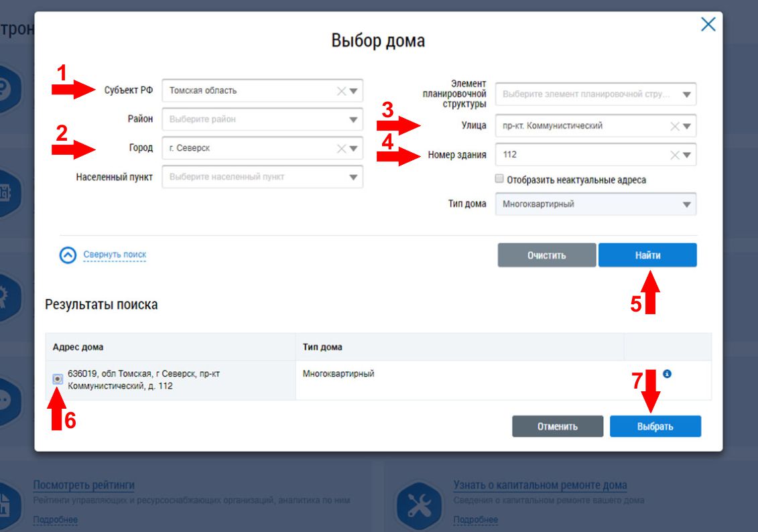This screenshot has width=758, height=532.
Task: Click the Выбрать button
Action: [x=655, y=426]
